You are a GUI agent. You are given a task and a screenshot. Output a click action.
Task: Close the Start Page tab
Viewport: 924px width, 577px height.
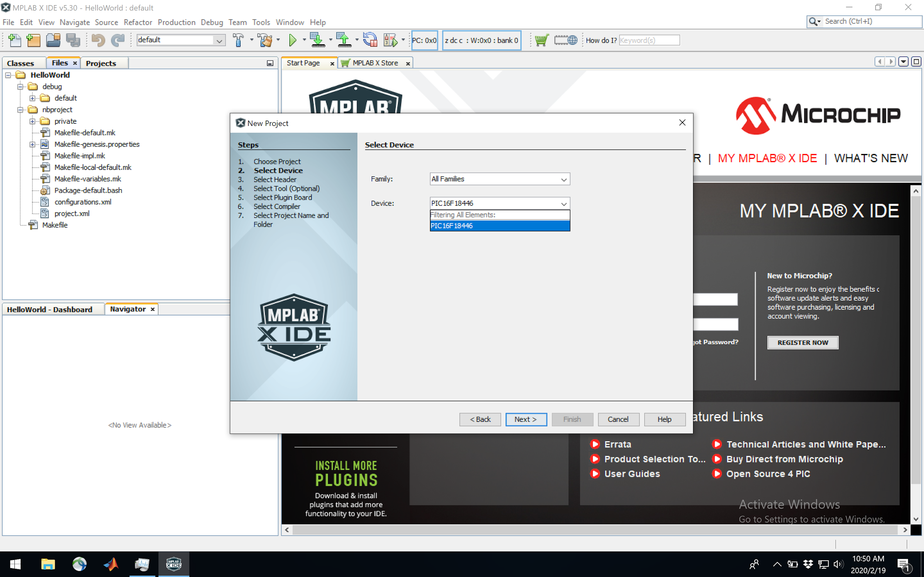[x=332, y=63]
